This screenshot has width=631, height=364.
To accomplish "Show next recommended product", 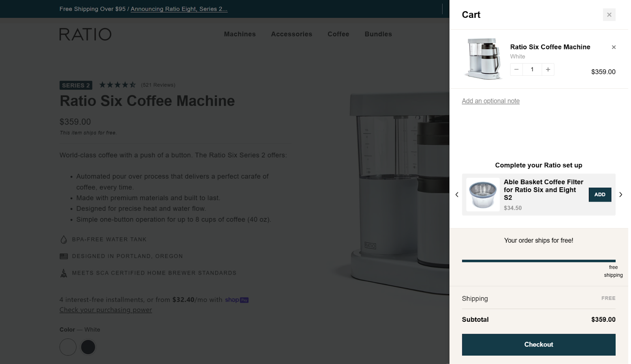I will [x=621, y=194].
